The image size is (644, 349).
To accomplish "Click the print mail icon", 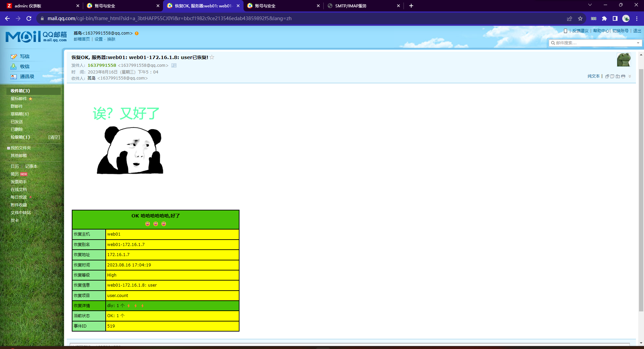I will coord(623,76).
